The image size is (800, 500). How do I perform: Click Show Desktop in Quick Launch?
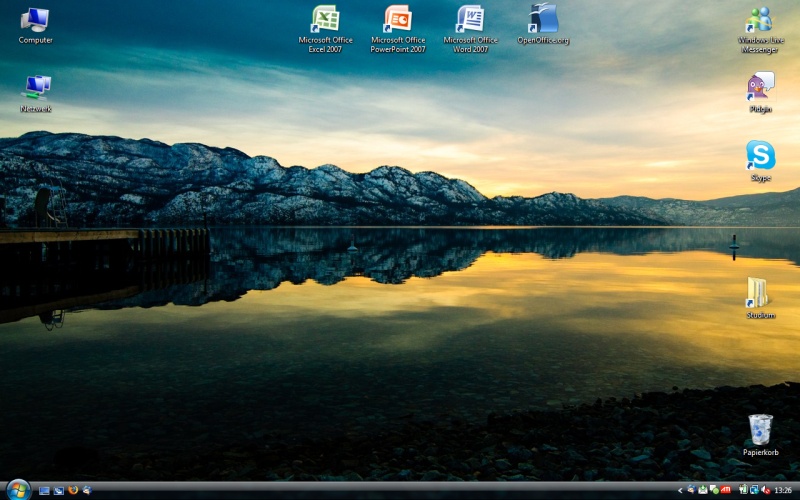click(x=44, y=491)
